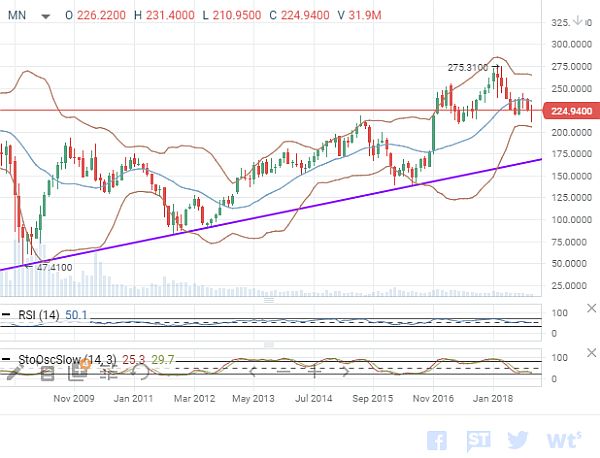The image size is (600, 458).
Task: Click the Nov 2016 date label
Action: 433,398
